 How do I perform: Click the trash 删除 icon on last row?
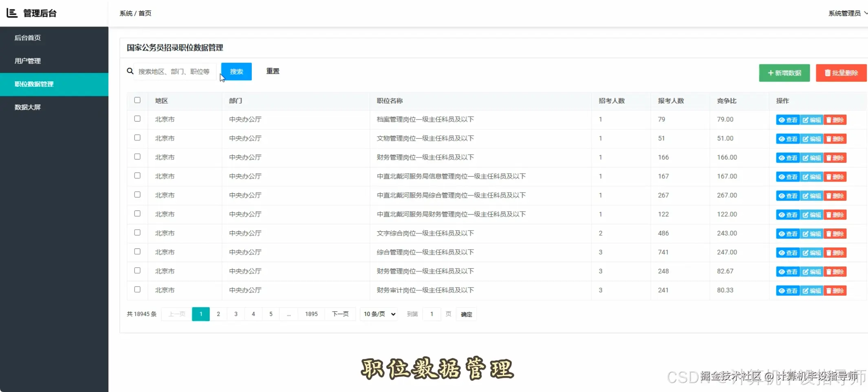[829, 291]
